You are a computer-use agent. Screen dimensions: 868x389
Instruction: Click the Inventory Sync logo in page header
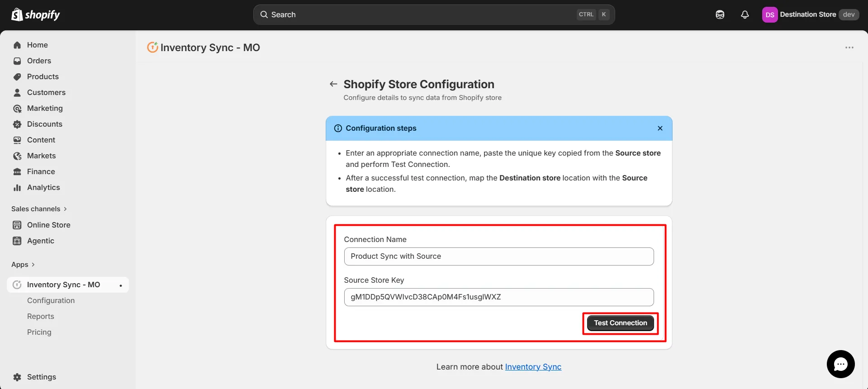(x=153, y=47)
